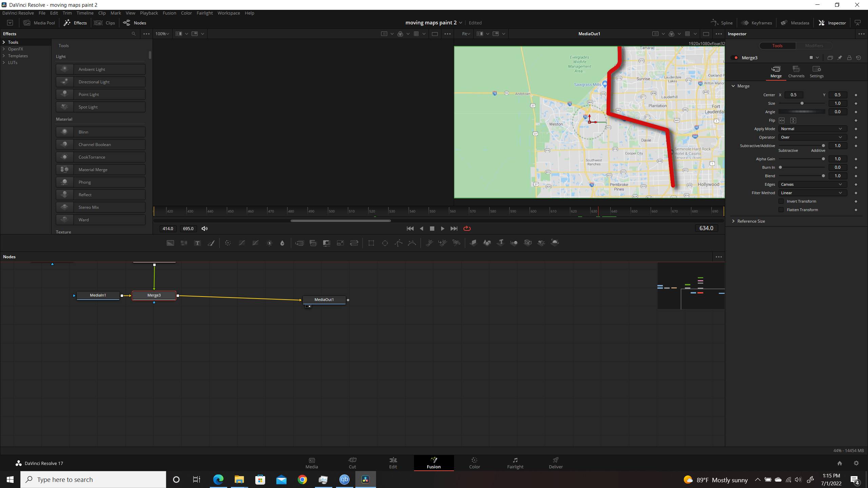
Task: Click the flip vertical button
Action: coord(793,120)
